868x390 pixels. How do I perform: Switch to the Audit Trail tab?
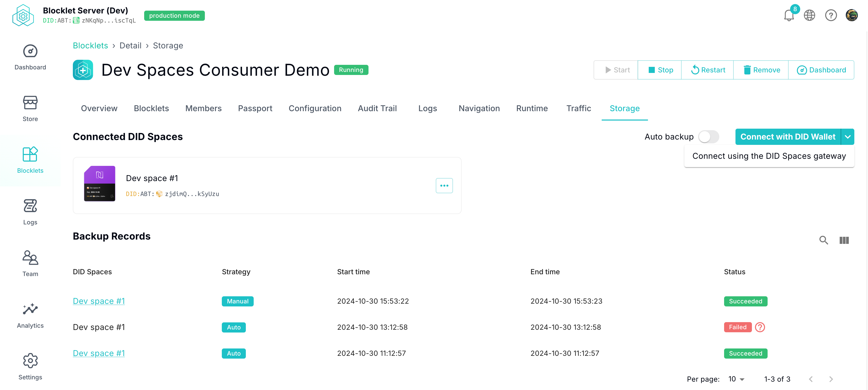(x=377, y=108)
